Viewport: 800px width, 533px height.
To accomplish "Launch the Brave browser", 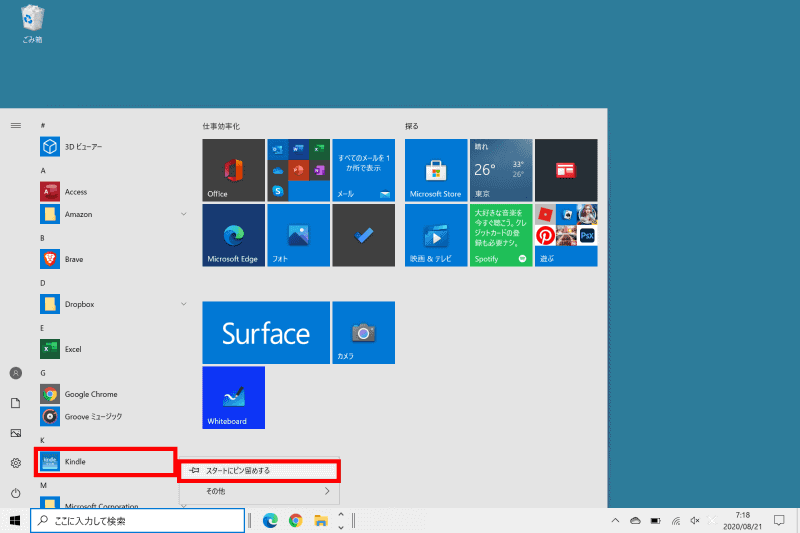I will point(112,259).
